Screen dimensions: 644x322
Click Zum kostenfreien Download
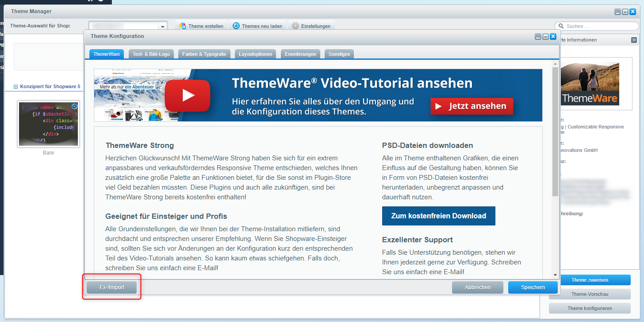click(438, 216)
